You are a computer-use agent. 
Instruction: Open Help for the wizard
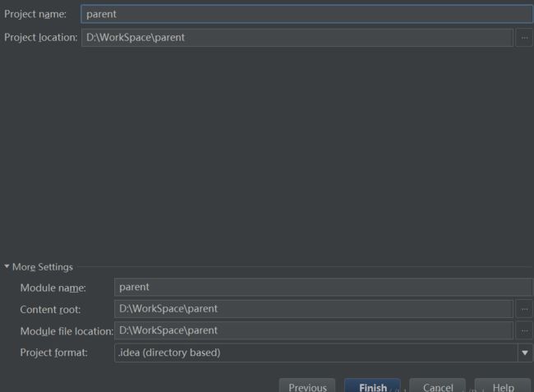coord(503,387)
